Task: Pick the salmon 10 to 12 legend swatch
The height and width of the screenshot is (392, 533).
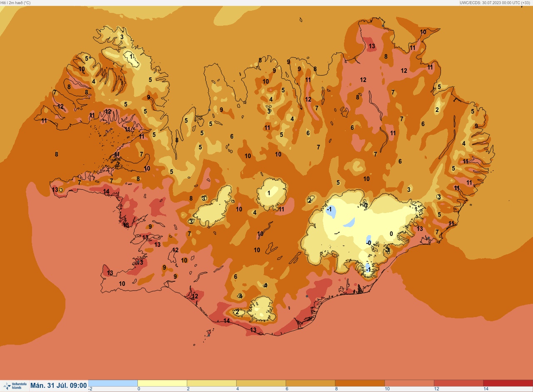Action: 409,383
